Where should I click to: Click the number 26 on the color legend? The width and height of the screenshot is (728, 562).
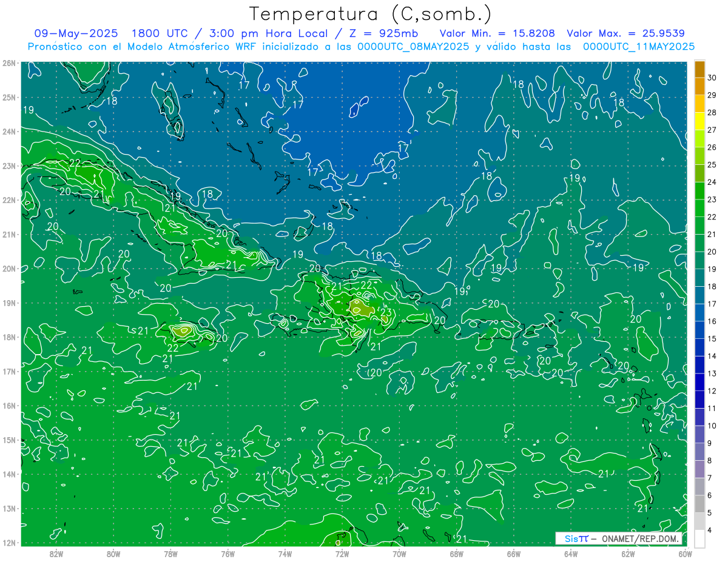pyautogui.click(x=712, y=147)
